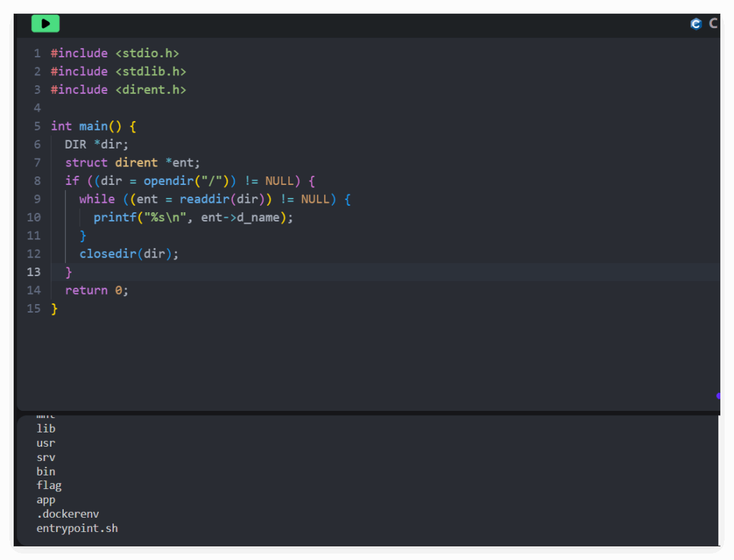Click line number 5 in the gutter

coord(37,126)
